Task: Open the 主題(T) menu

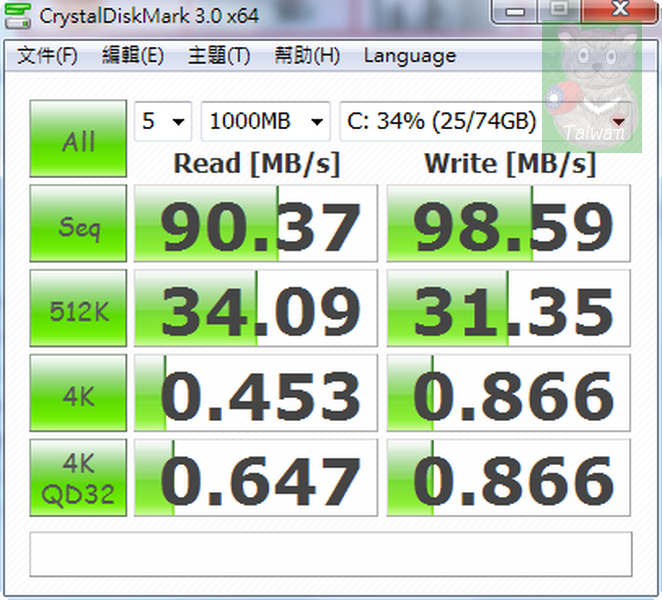Action: (x=219, y=56)
